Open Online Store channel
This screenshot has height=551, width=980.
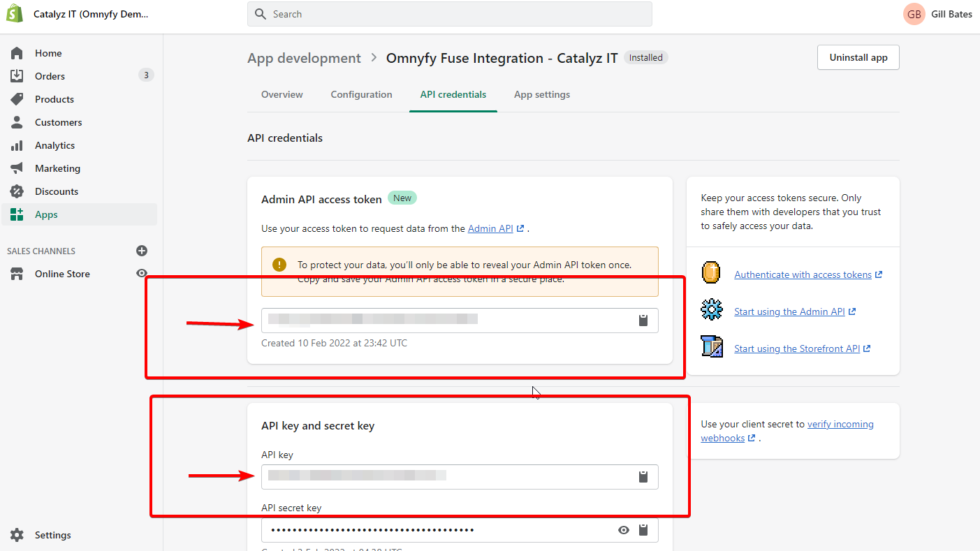click(62, 274)
